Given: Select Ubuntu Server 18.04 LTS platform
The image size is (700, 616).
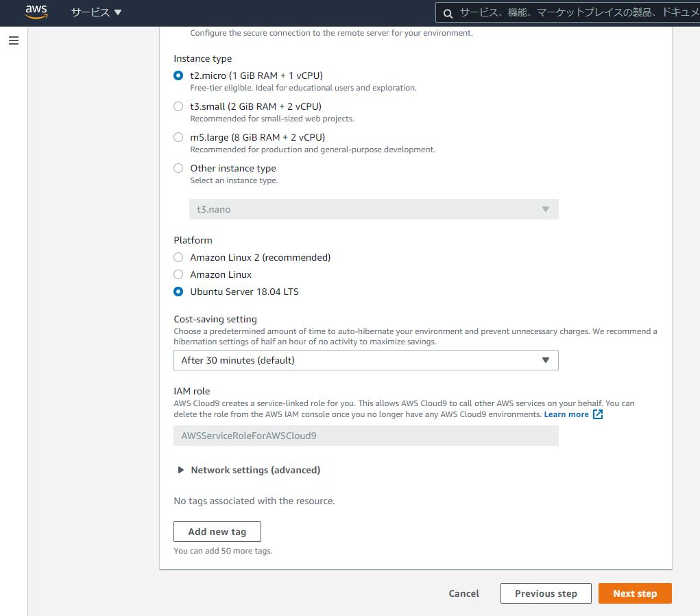Looking at the screenshot, I should click(178, 292).
